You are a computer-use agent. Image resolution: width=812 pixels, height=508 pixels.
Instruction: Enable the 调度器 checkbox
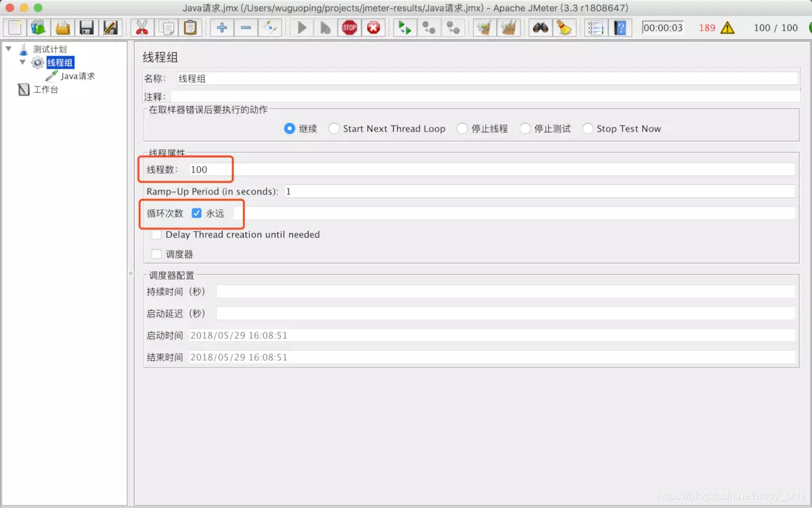[157, 254]
